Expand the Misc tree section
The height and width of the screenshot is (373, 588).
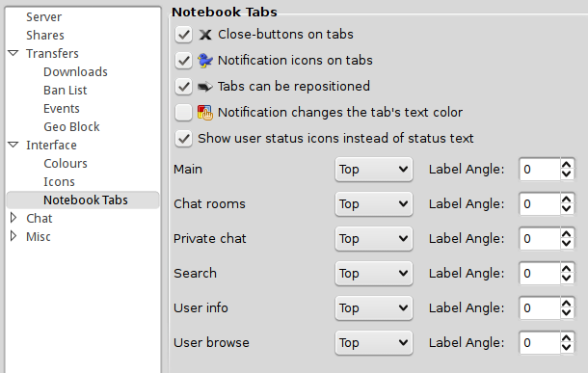[13, 236]
